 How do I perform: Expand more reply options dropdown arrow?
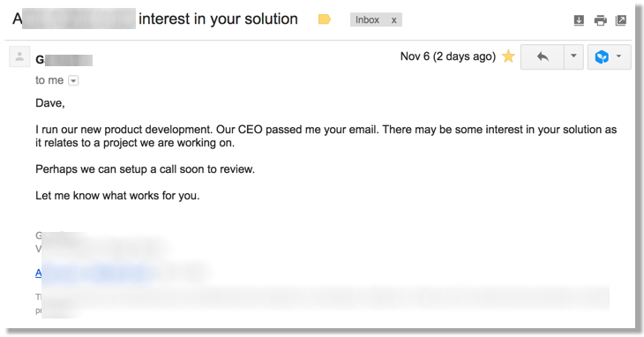573,56
